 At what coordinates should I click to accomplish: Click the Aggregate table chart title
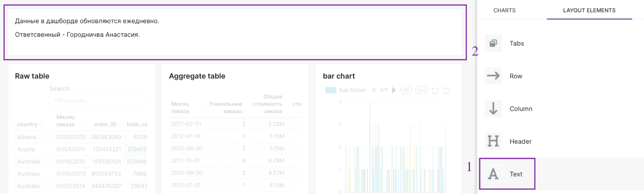(x=197, y=76)
